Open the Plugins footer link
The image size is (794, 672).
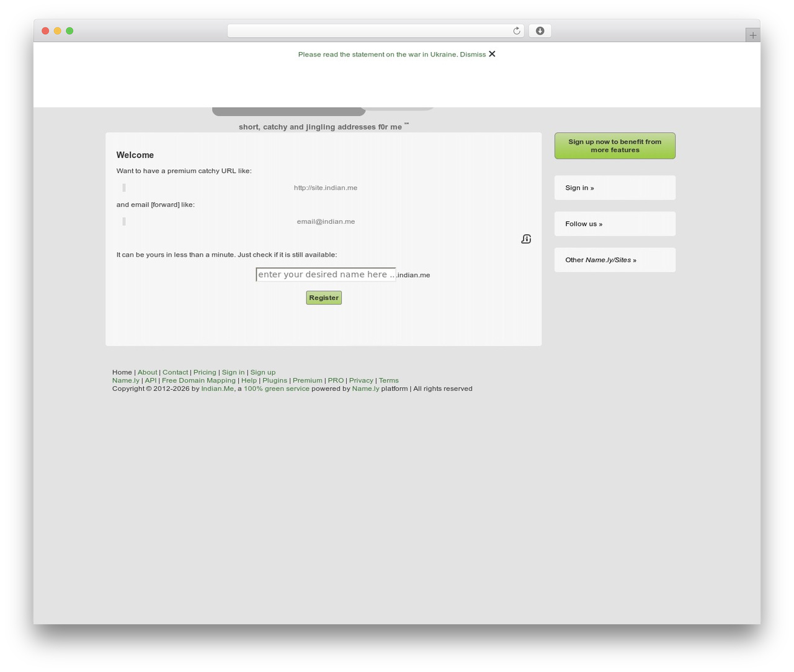pyautogui.click(x=275, y=381)
